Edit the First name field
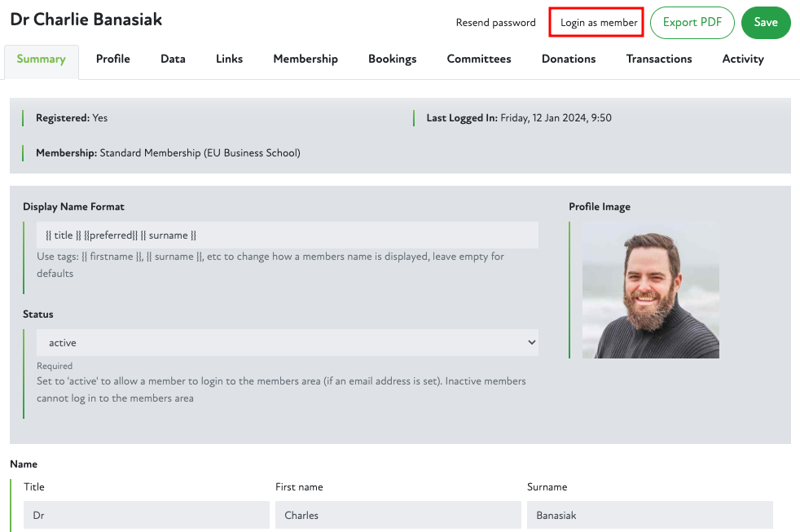 point(398,515)
